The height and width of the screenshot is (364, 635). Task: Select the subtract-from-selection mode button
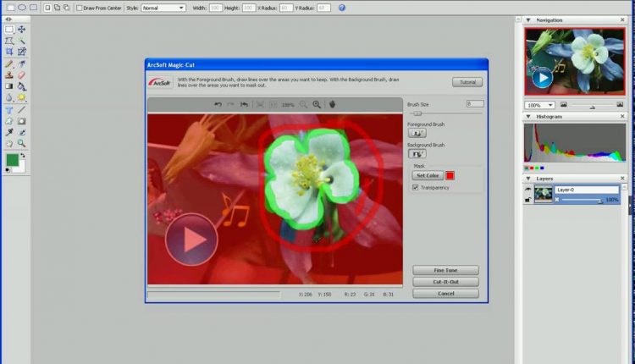66,8
